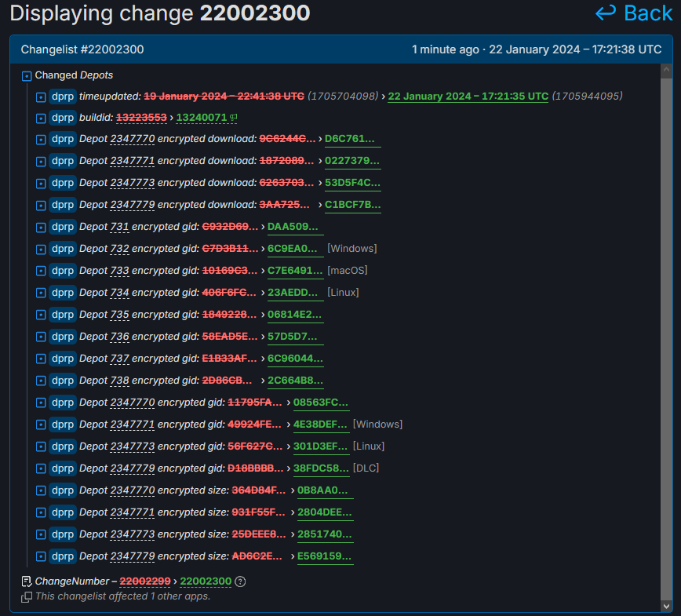This screenshot has height=616, width=681.
Task: Click the icon beside Depot 733 encrypted gid
Action: (41, 271)
